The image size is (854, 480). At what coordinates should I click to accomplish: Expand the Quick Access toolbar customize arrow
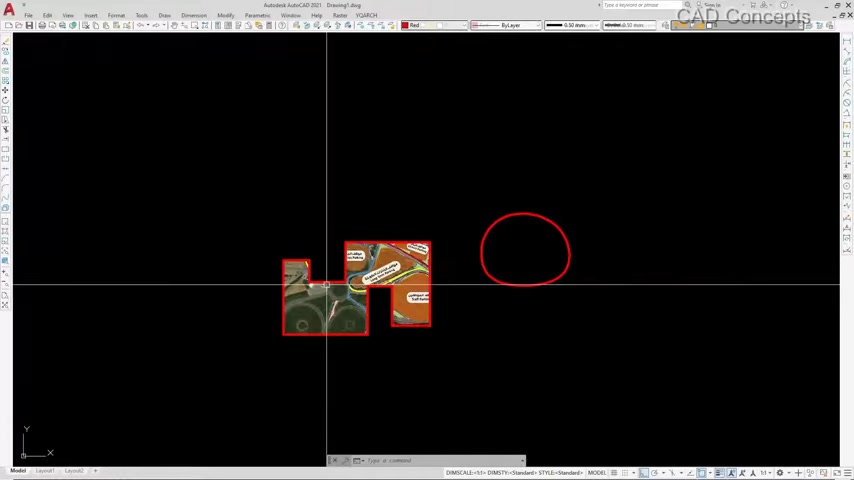coord(24,5)
